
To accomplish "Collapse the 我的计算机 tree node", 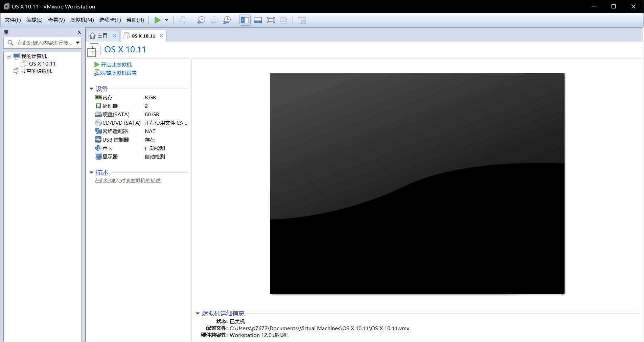I will (x=9, y=56).
